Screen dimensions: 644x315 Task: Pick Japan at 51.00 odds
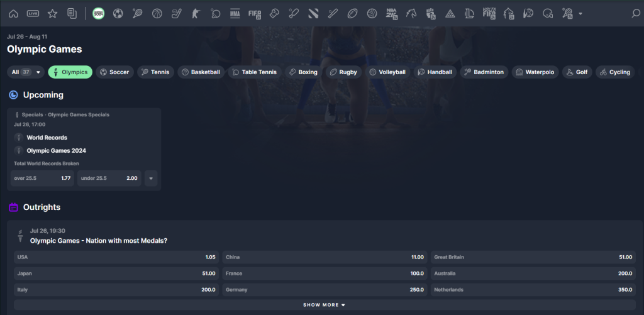pos(116,274)
